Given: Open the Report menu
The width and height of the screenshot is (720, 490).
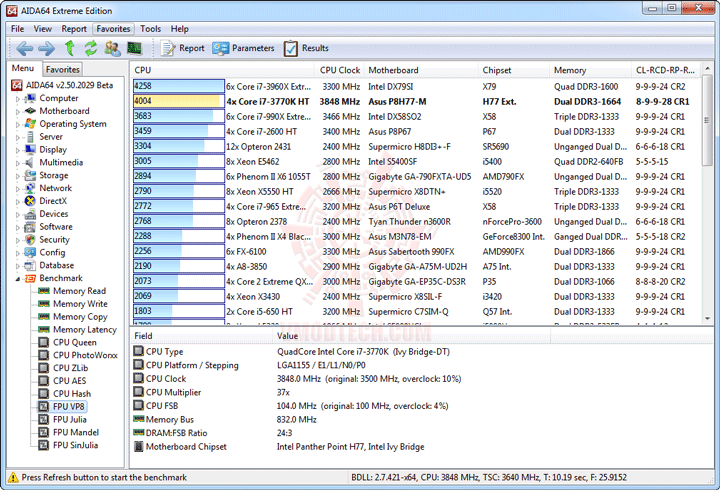Looking at the screenshot, I should click(x=74, y=29).
